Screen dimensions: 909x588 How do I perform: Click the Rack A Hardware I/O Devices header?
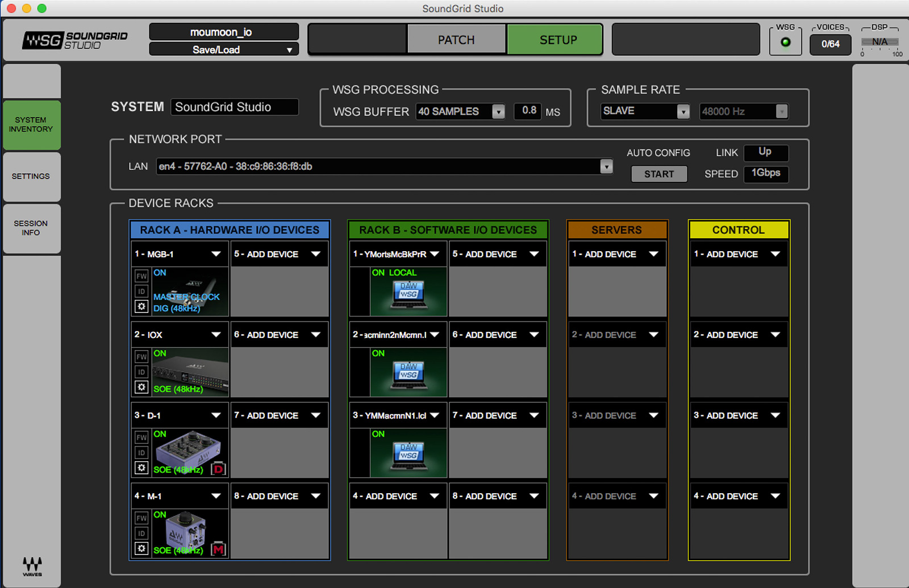coord(230,230)
